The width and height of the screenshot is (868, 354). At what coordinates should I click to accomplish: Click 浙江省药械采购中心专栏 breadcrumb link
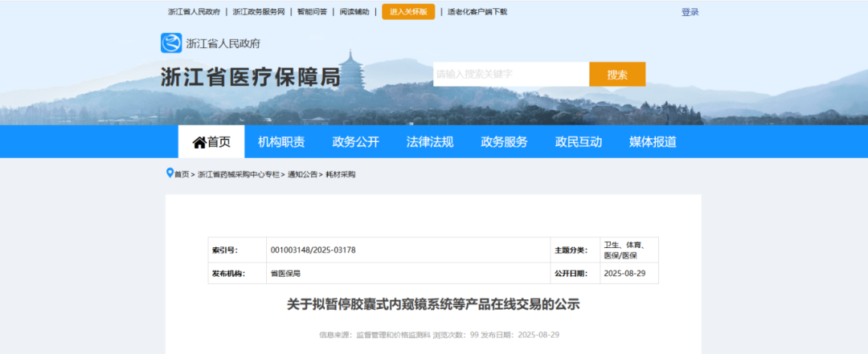click(239, 174)
